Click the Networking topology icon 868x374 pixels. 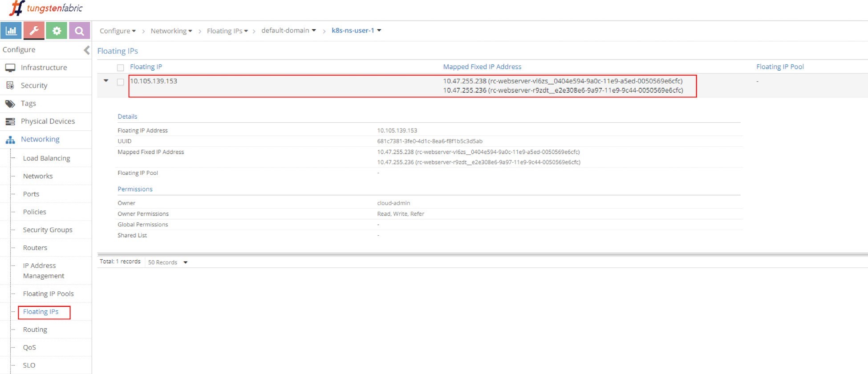point(10,140)
